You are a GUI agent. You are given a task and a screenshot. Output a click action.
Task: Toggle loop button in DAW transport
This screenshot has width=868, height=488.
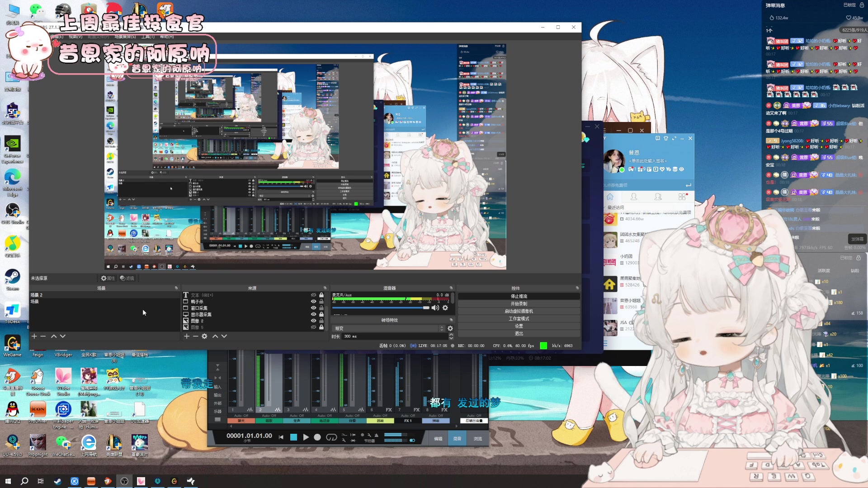[x=331, y=437]
